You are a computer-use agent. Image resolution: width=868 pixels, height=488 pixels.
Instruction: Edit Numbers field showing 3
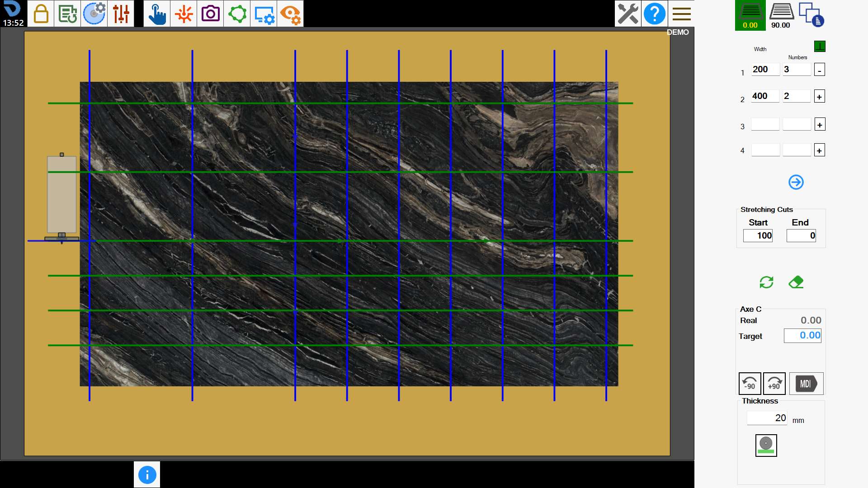pos(797,69)
